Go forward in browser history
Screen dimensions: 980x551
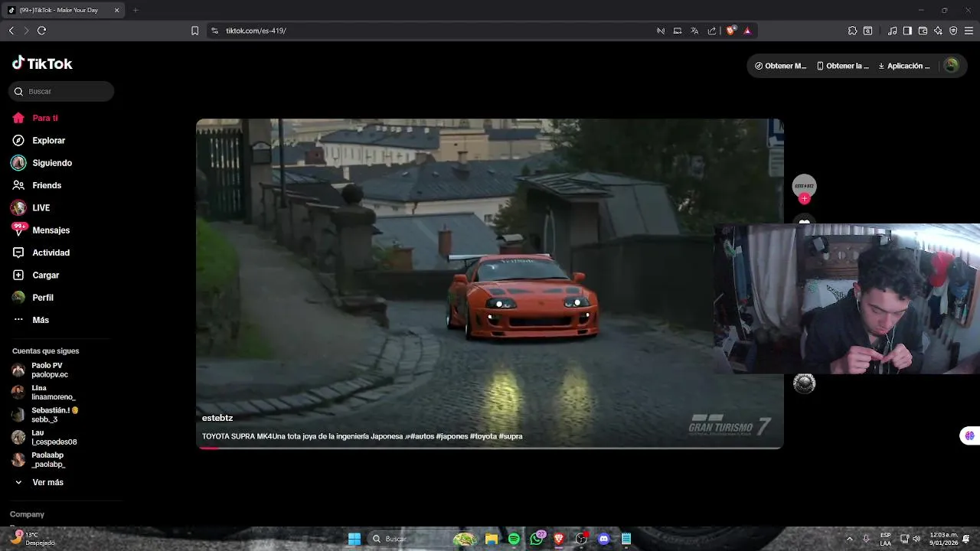26,31
